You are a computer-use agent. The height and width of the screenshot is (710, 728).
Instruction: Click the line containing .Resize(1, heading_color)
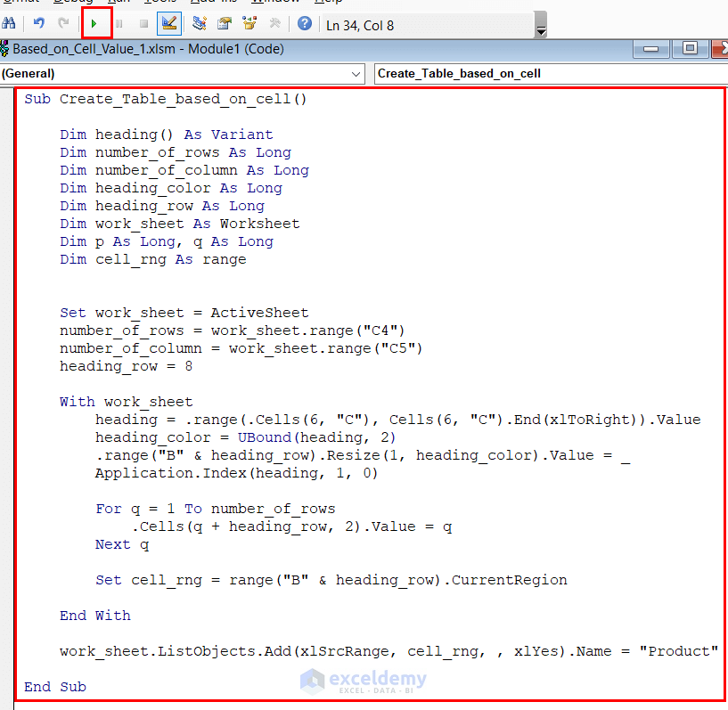pos(363,456)
